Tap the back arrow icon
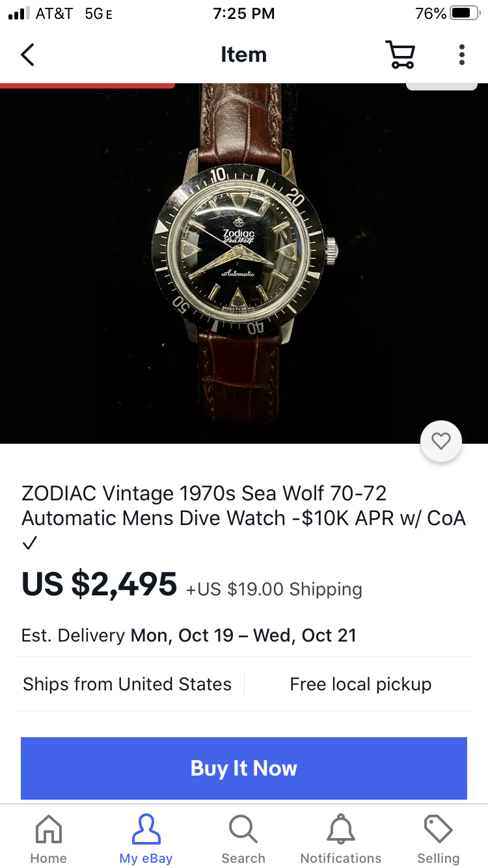The height and width of the screenshot is (868, 488). 27,55
